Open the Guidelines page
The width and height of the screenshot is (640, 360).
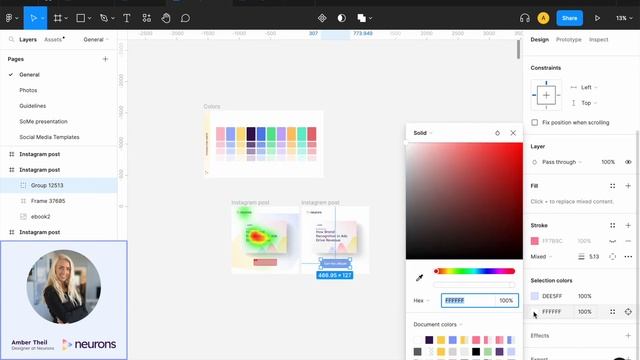point(33,106)
